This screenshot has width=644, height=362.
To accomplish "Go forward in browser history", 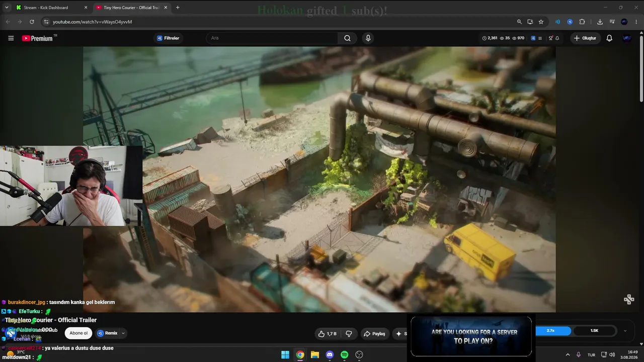I will coord(20,22).
